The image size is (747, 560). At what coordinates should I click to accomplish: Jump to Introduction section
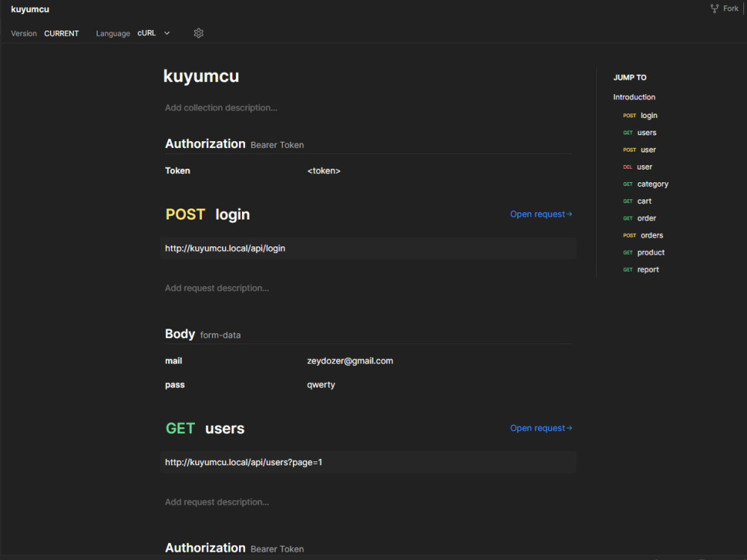[x=634, y=97]
